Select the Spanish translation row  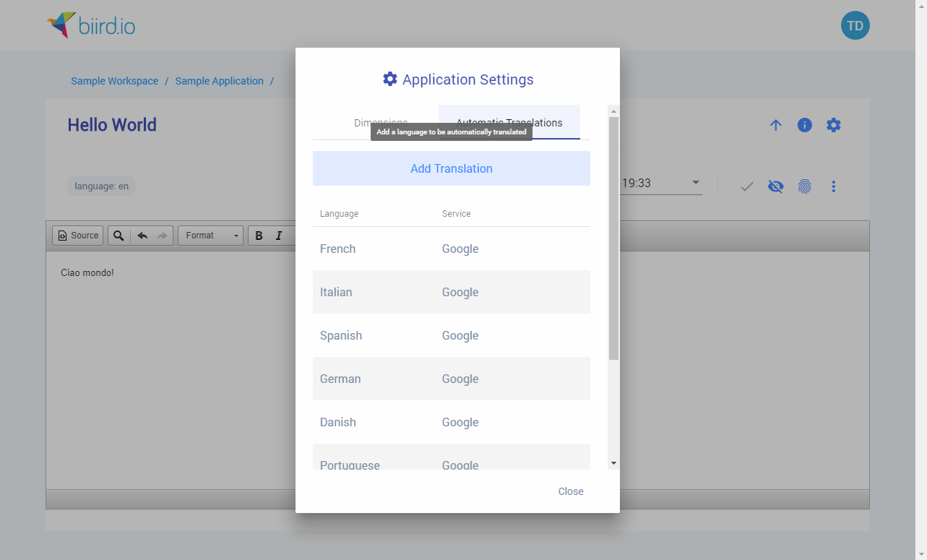[x=452, y=335]
